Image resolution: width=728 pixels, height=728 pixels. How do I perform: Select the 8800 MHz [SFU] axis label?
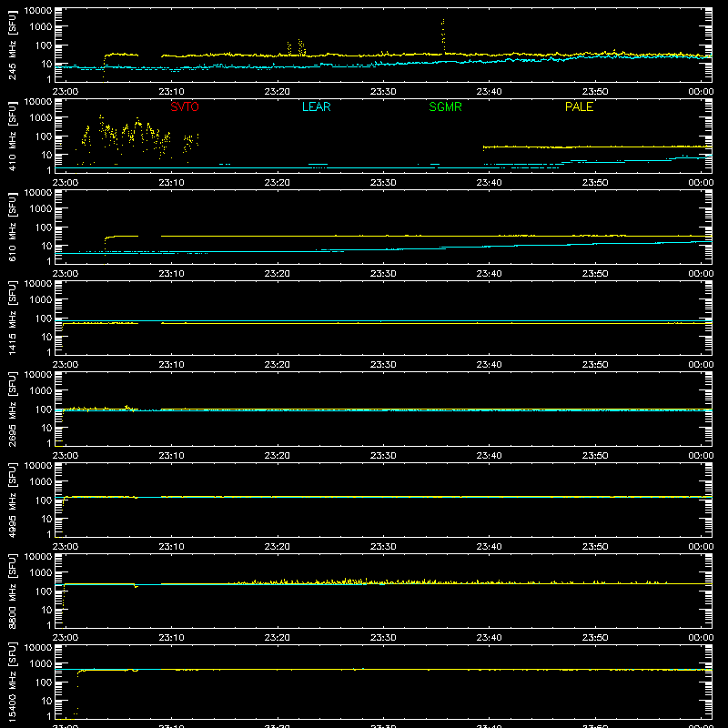tap(13, 591)
